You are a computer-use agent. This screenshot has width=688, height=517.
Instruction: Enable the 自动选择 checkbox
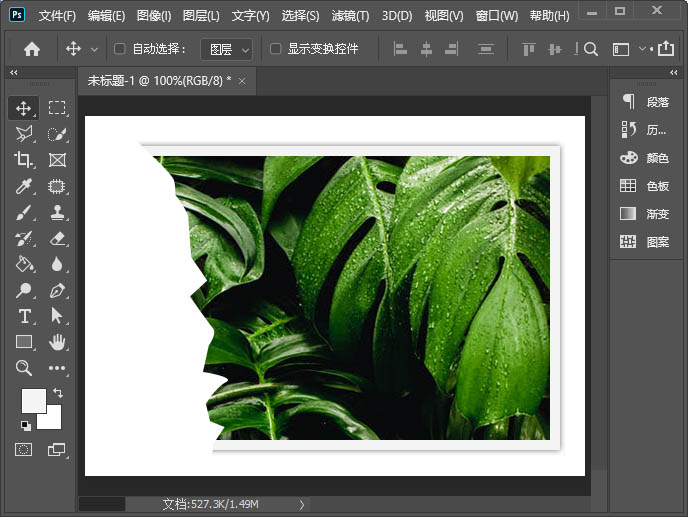120,49
